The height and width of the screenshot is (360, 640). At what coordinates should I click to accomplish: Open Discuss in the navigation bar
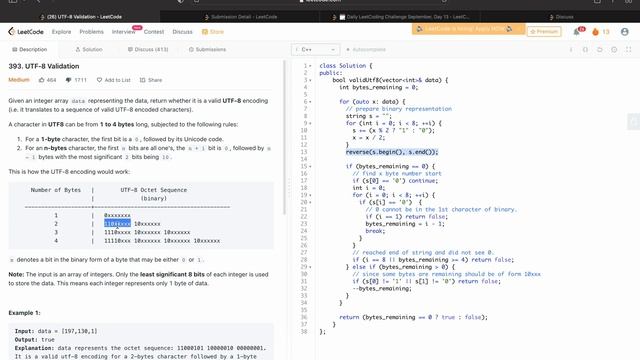(x=182, y=31)
